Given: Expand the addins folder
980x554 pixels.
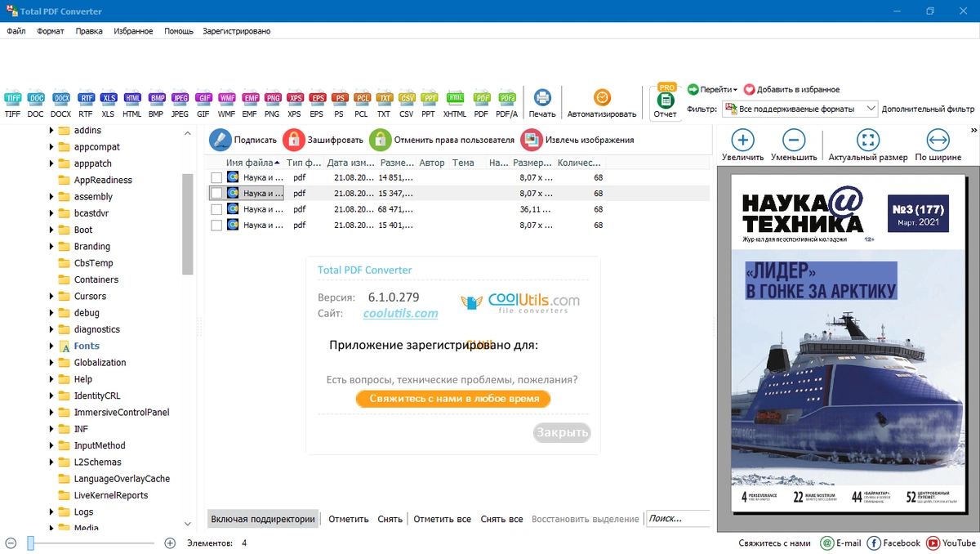Looking at the screenshot, I should pos(51,131).
